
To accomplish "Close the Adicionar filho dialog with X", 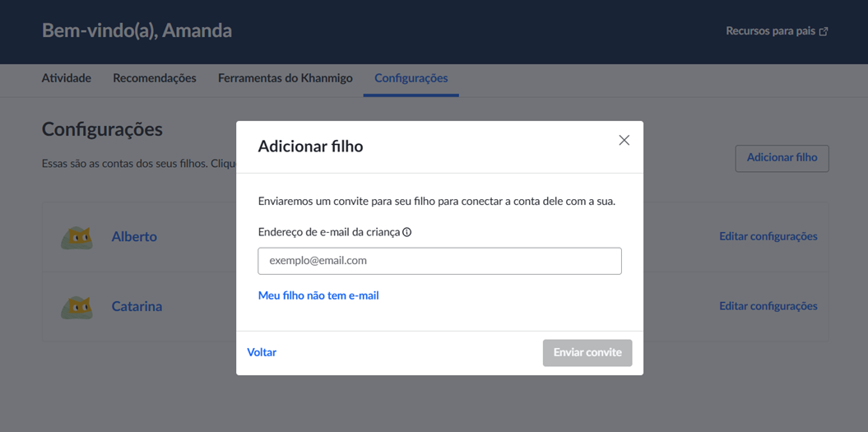I will pos(624,140).
